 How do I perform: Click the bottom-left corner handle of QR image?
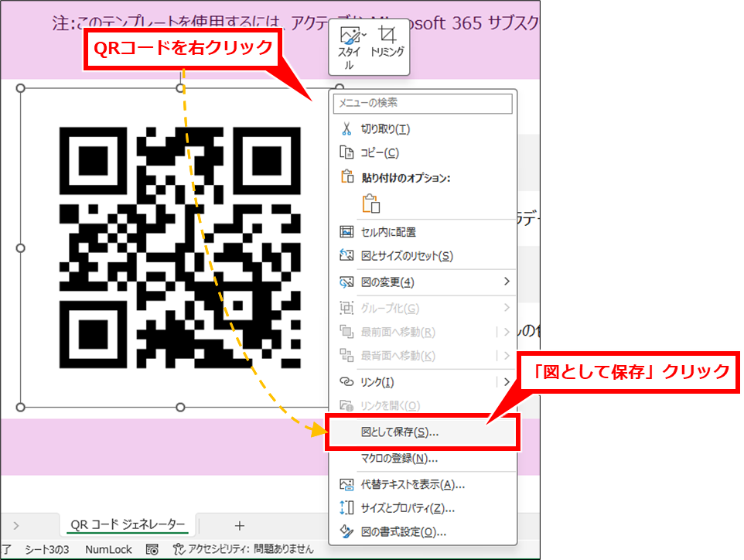20,407
